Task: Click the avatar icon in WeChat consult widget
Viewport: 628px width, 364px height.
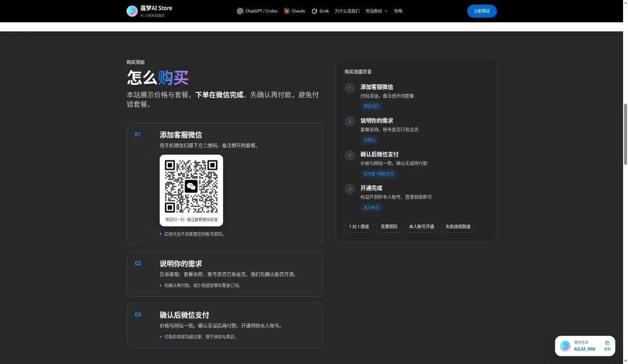Action: click(x=565, y=346)
